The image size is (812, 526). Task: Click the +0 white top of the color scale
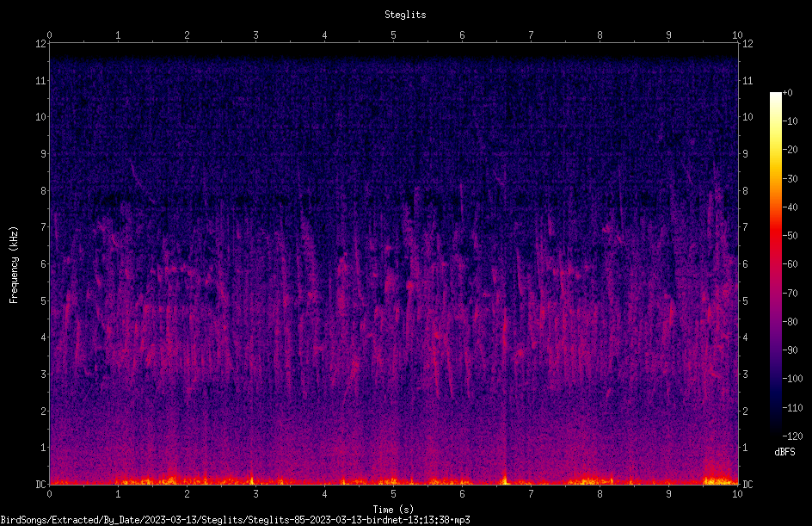(x=775, y=94)
